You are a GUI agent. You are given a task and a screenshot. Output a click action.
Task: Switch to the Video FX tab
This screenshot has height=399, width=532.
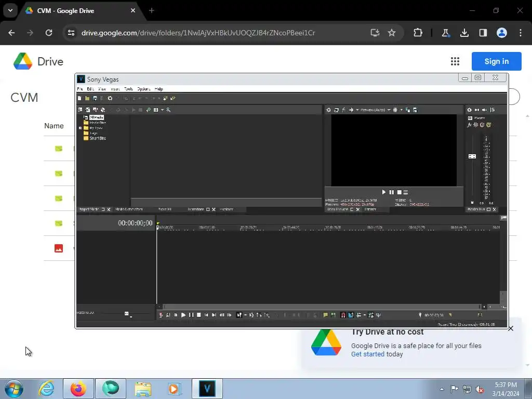pyautogui.click(x=165, y=209)
